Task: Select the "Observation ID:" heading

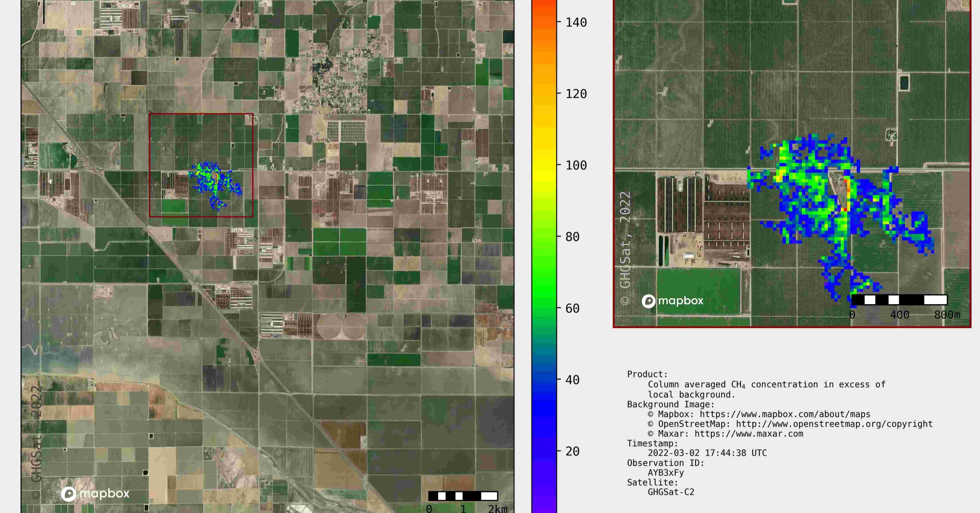Action: click(x=665, y=463)
